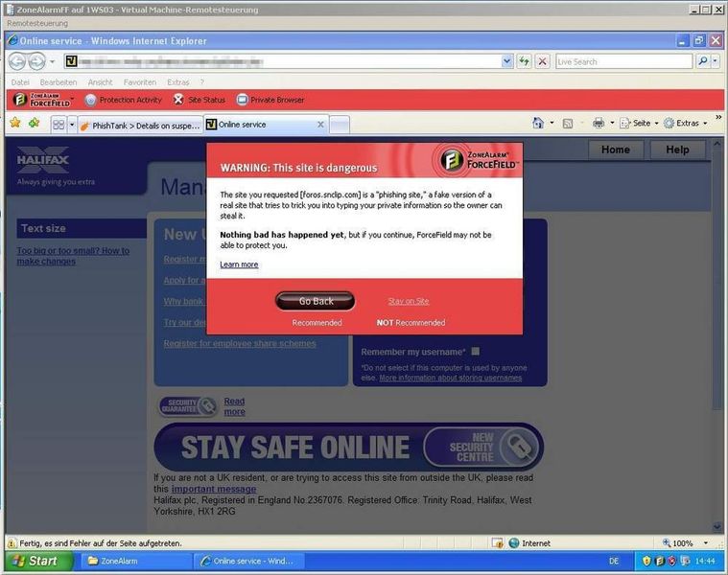Click Too big or too small link
This screenshot has width=728, height=575.
click(x=73, y=256)
